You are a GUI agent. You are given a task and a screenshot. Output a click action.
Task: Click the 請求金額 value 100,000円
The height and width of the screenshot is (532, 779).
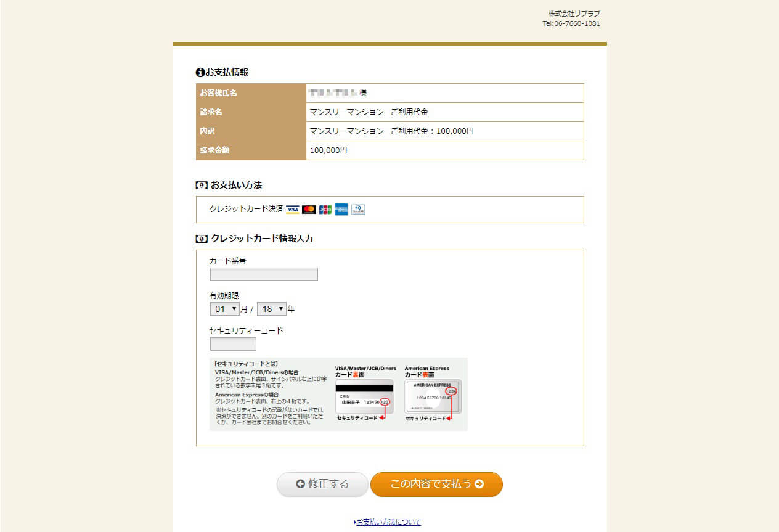(328, 150)
